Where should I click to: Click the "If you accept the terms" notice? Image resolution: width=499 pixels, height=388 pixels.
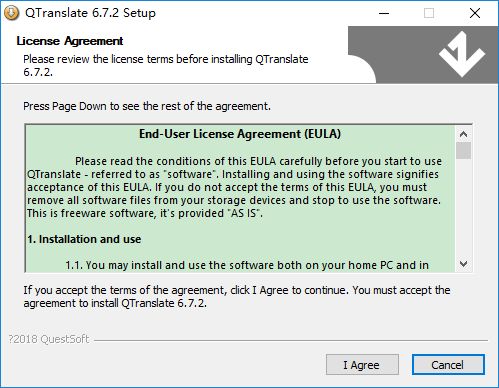pyautogui.click(x=237, y=297)
